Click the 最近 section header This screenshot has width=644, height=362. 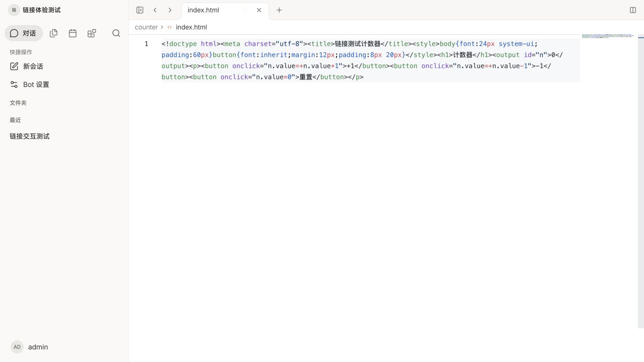point(16,120)
